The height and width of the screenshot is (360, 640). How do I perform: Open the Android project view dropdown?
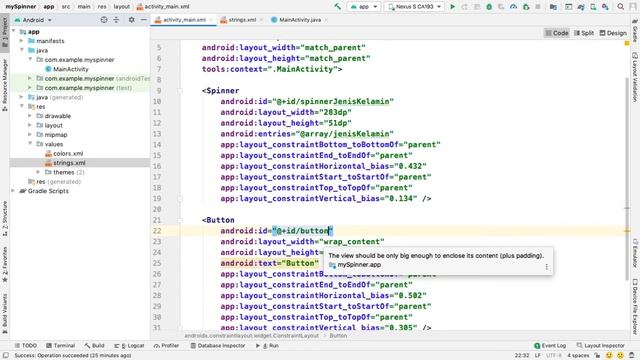click(33, 20)
